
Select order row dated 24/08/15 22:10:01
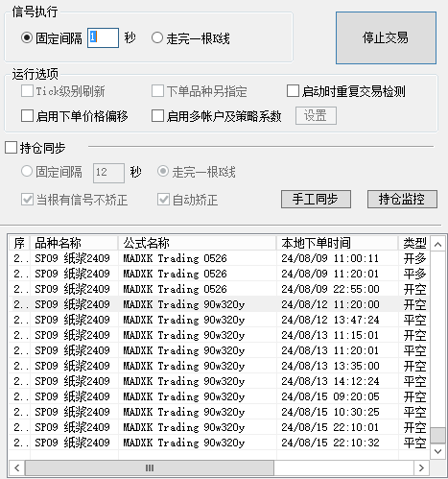(x=220, y=427)
